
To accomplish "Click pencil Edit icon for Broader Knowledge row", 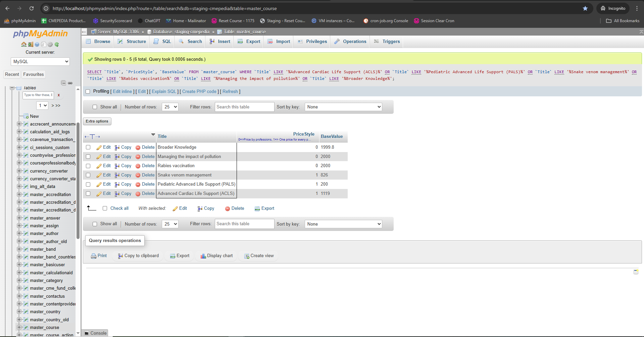I will click(99, 148).
